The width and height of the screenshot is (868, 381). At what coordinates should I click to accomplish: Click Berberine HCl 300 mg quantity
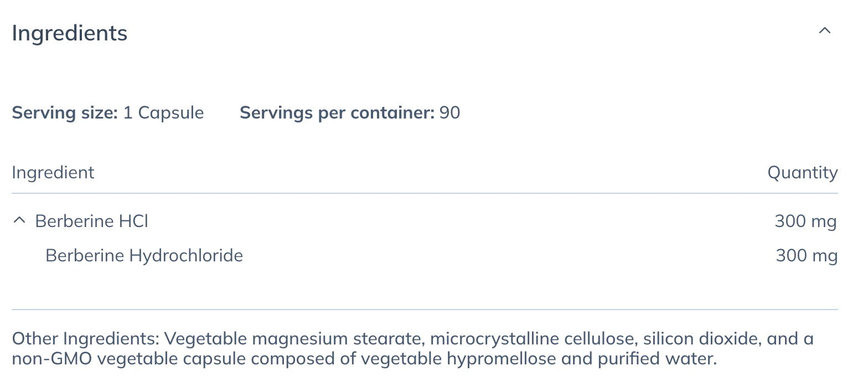pyautogui.click(x=806, y=222)
